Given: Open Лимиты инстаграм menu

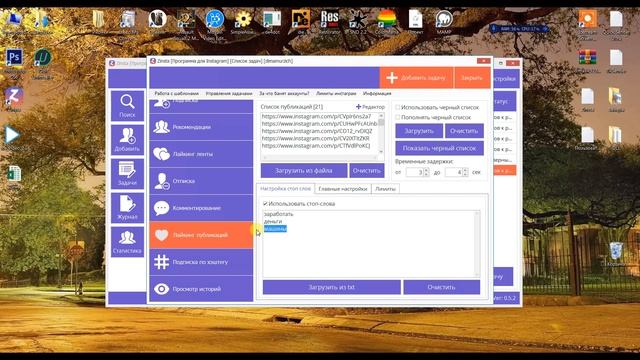Looking at the screenshot, I should point(336,93).
